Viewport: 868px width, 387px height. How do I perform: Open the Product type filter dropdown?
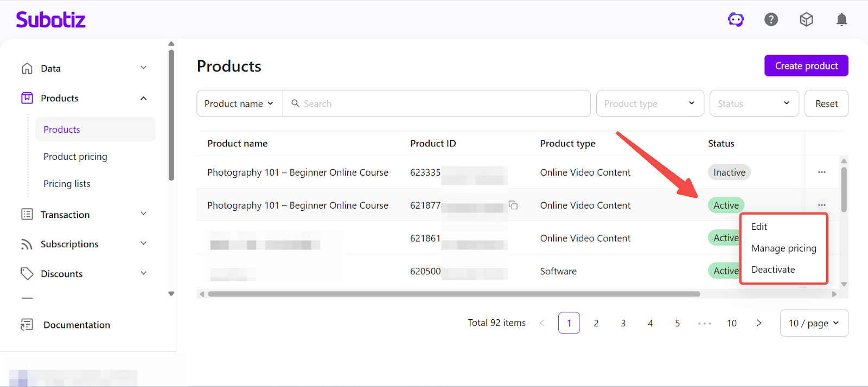649,104
